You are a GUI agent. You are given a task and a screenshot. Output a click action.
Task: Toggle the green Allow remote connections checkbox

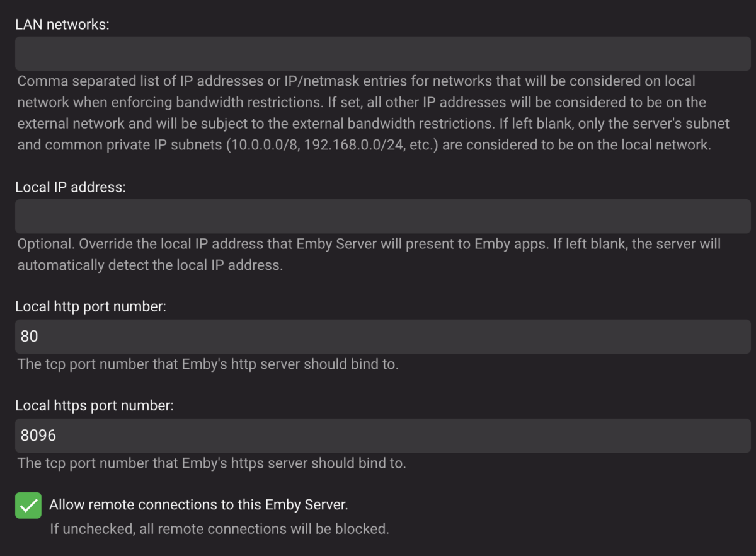[28, 506]
